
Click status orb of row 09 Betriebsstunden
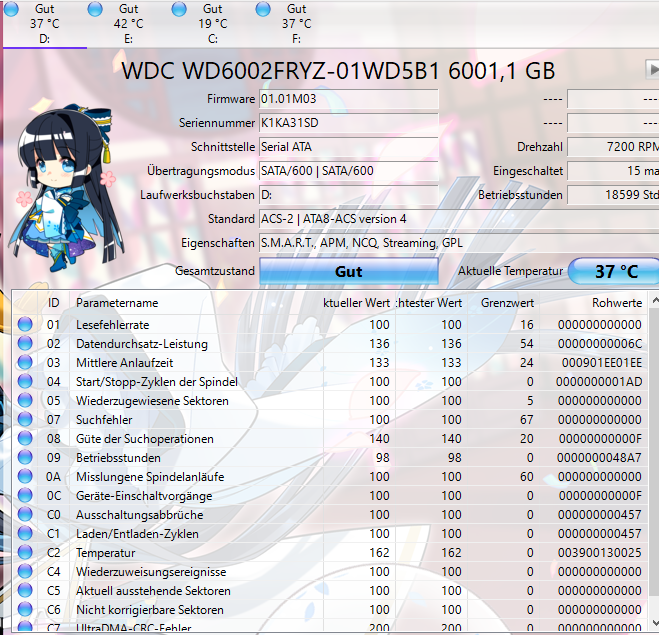click(25, 457)
